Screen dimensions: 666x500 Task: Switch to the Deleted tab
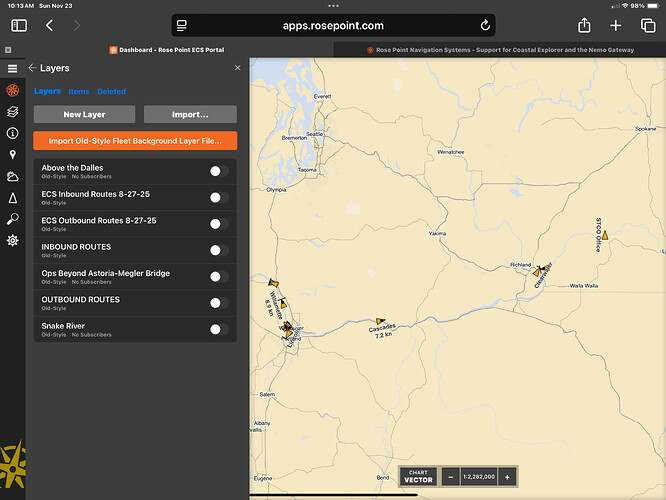111,91
